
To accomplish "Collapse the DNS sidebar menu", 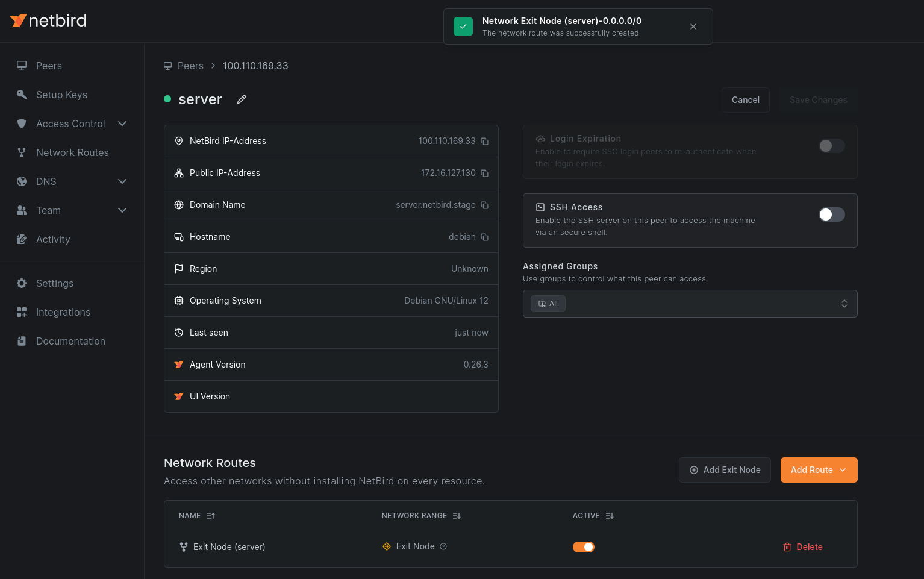I will click(x=122, y=181).
